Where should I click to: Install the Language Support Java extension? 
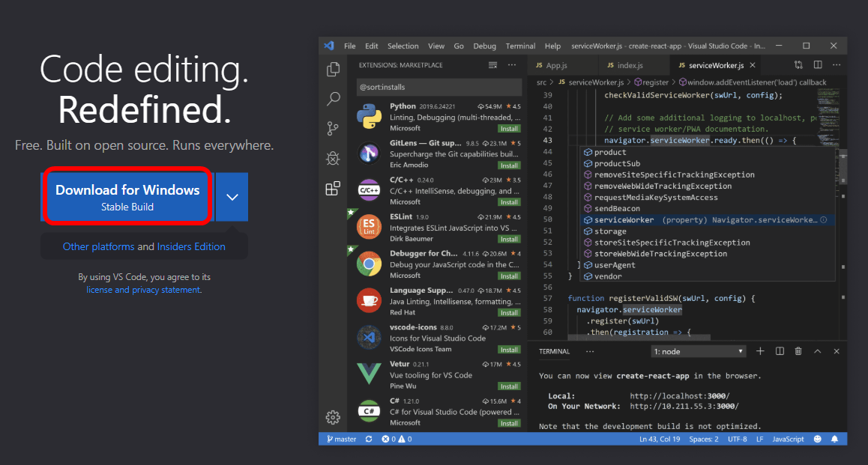[509, 313]
